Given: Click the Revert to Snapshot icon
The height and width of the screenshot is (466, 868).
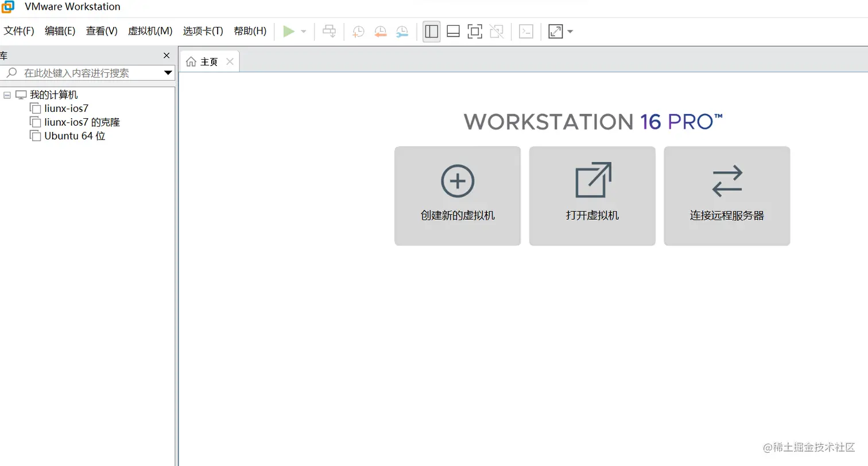Looking at the screenshot, I should click(380, 32).
